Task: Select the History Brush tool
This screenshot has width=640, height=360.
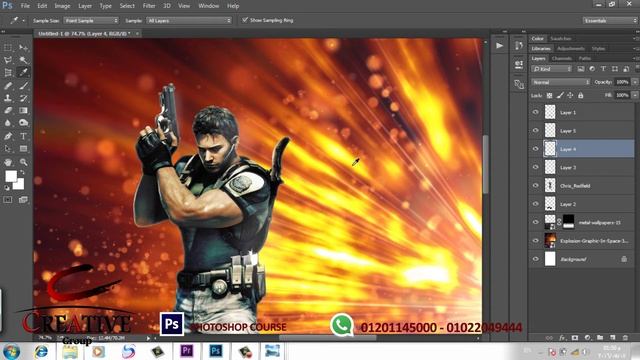Action: (23, 98)
